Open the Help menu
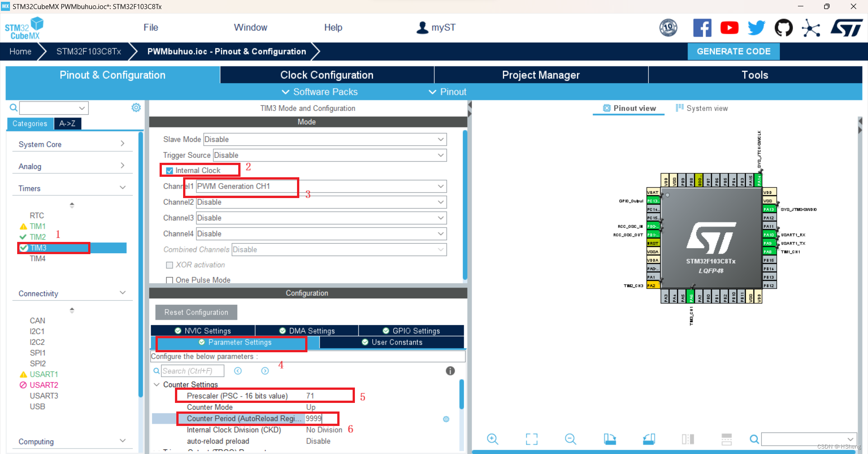The height and width of the screenshot is (454, 868). point(333,28)
